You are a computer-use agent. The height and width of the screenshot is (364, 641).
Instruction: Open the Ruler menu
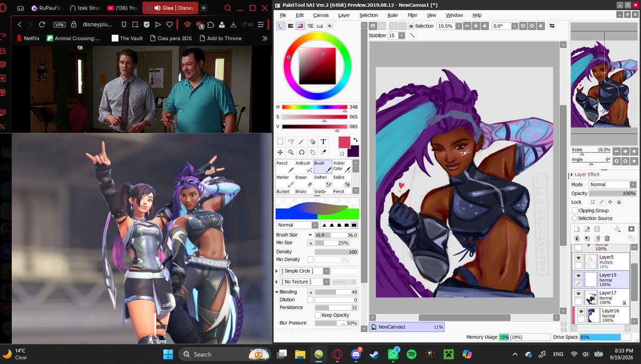[x=393, y=15]
